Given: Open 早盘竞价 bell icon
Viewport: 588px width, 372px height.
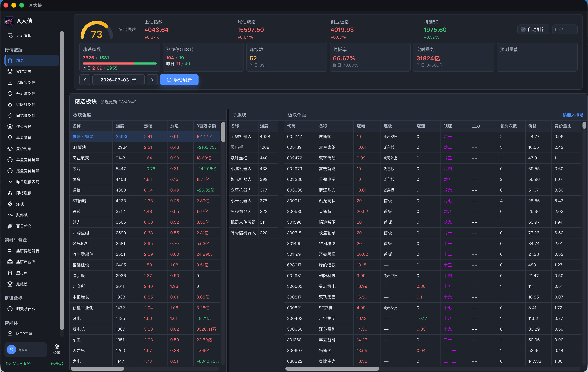Looking at the screenshot, I should [x=10, y=138].
